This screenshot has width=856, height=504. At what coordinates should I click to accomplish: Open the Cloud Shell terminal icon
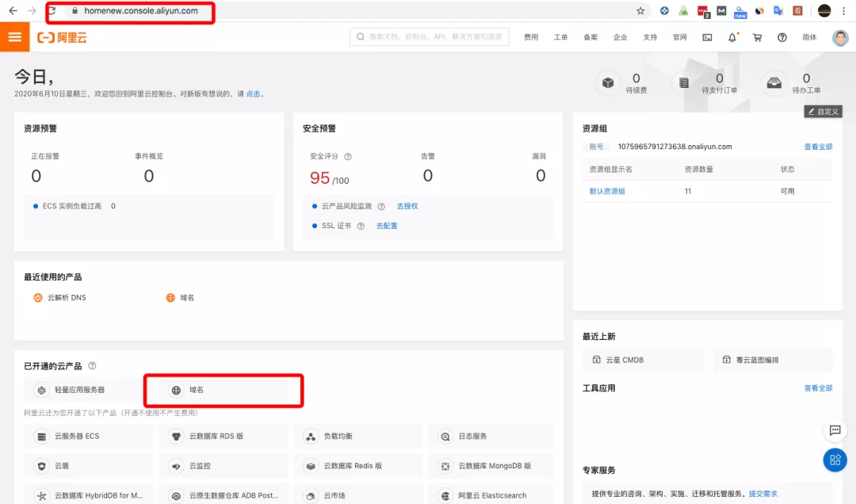point(707,37)
